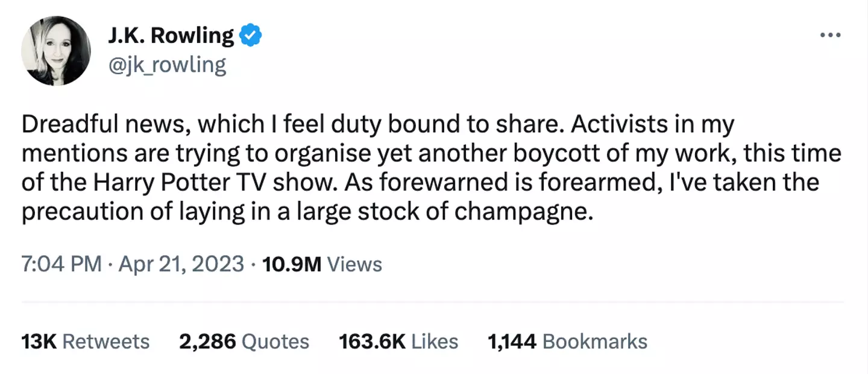Open the three-dot more options menu

coord(830,36)
